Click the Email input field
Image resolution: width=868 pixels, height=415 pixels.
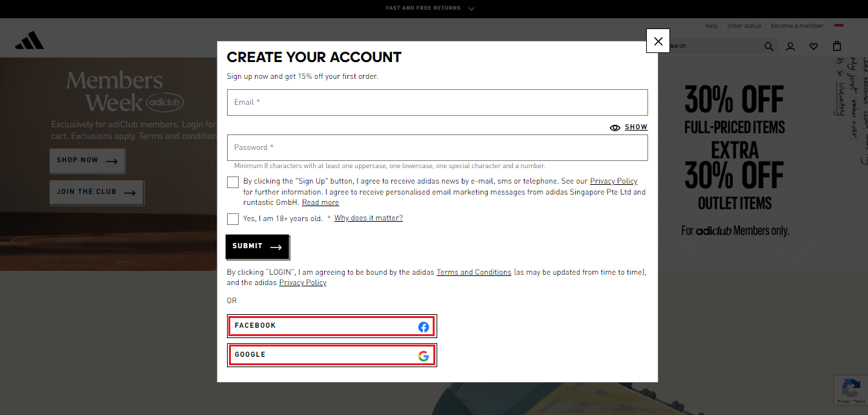pyautogui.click(x=437, y=102)
